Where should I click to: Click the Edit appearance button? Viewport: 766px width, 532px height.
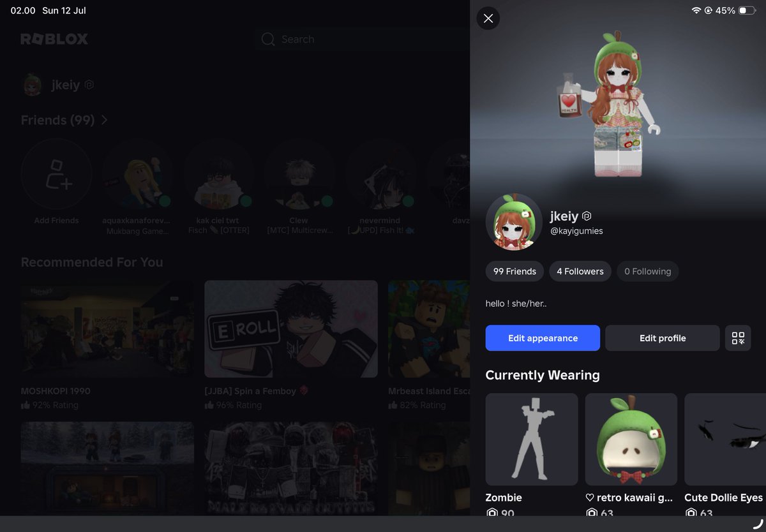tap(543, 338)
